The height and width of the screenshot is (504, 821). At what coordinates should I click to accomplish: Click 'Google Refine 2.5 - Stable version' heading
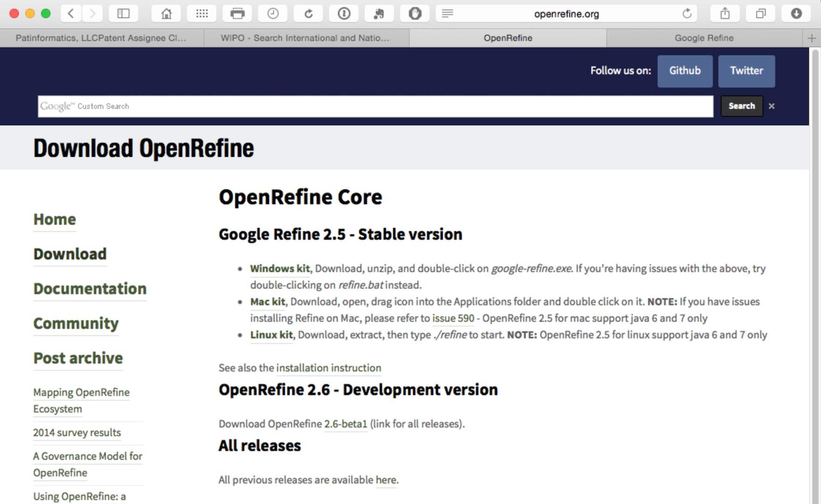click(x=340, y=234)
